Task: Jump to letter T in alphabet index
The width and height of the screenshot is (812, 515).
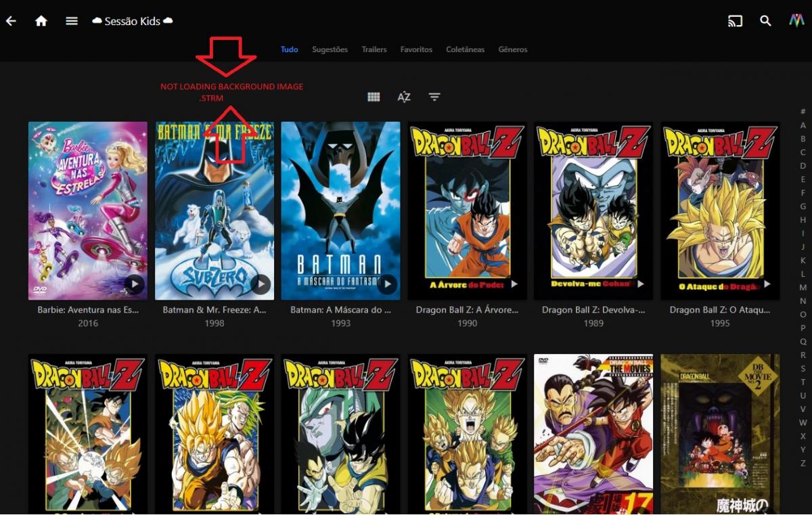Action: [x=803, y=382]
